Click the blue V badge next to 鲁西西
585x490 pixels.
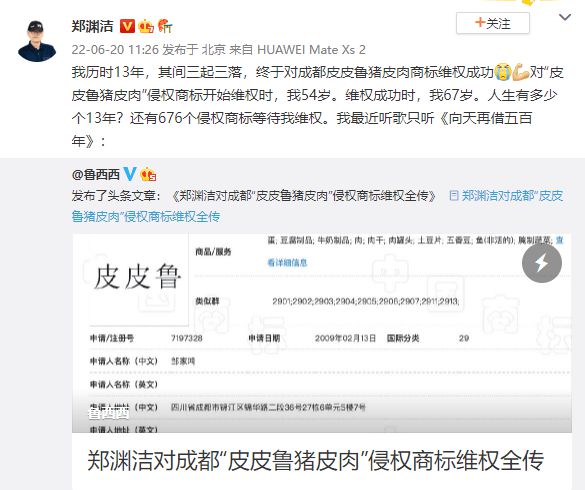click(x=129, y=174)
